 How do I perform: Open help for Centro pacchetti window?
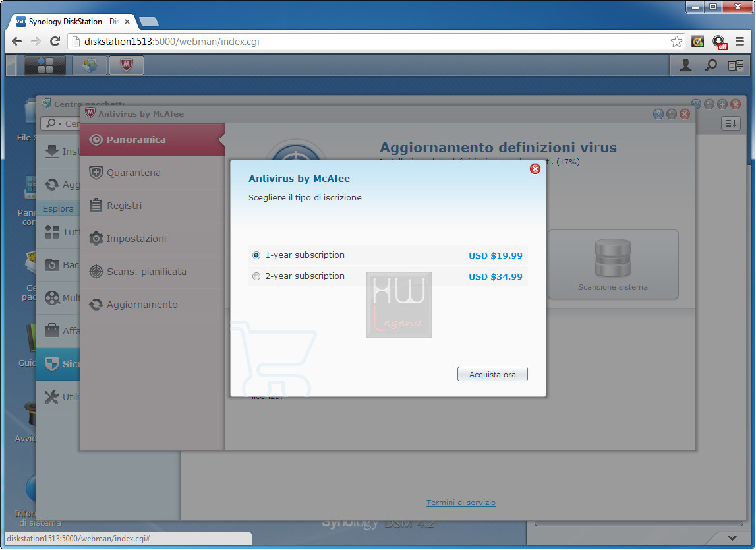pyautogui.click(x=696, y=104)
